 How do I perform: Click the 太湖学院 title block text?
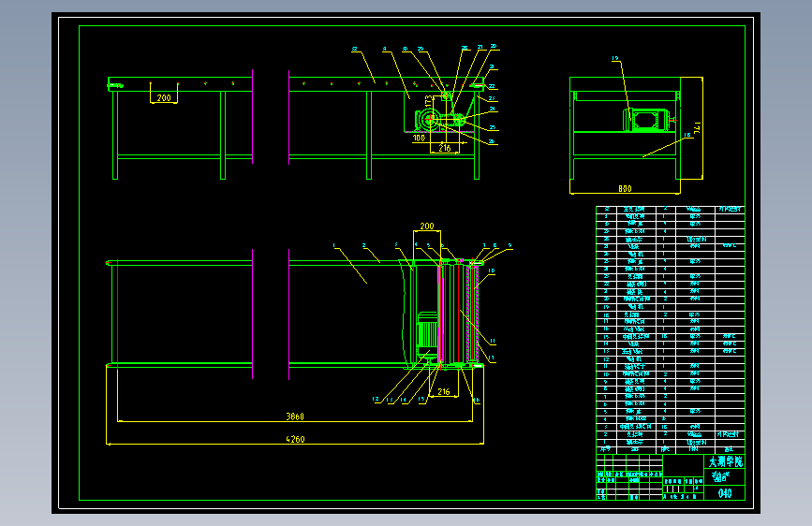726,461
